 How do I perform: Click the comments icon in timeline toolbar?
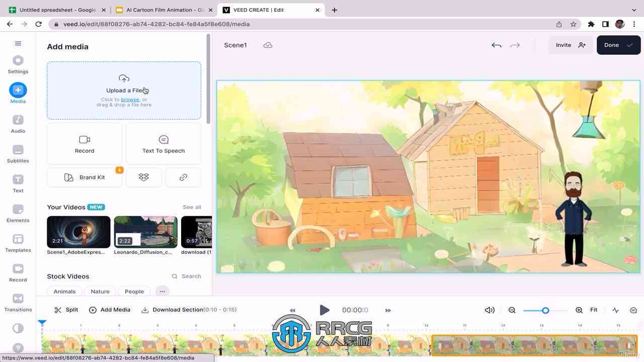(x=633, y=310)
